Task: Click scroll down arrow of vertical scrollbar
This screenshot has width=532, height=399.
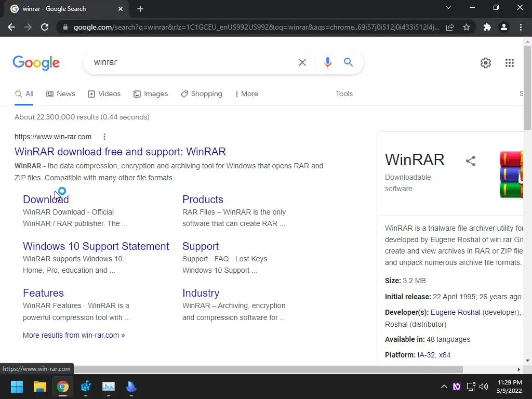Action: 527,361
